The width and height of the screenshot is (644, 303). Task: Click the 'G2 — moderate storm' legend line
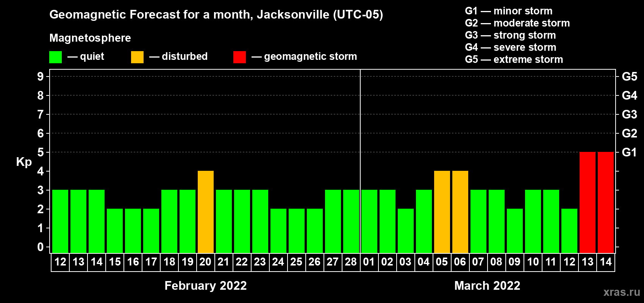click(517, 23)
